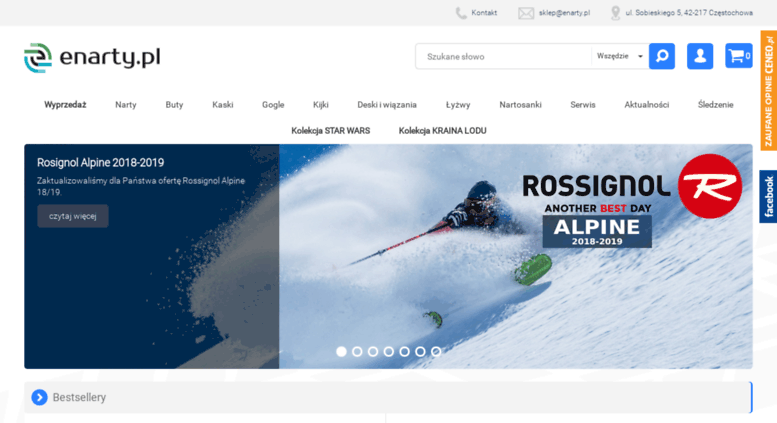Open the shopping cart icon

click(x=739, y=56)
